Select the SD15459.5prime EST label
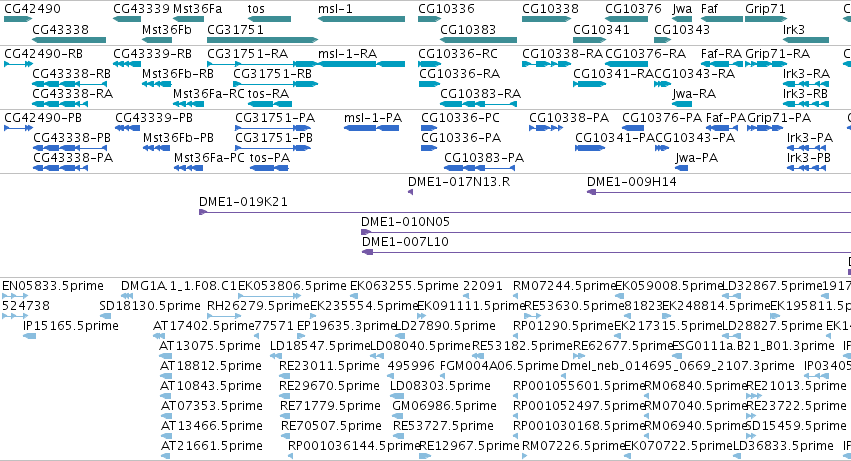 click(x=796, y=426)
